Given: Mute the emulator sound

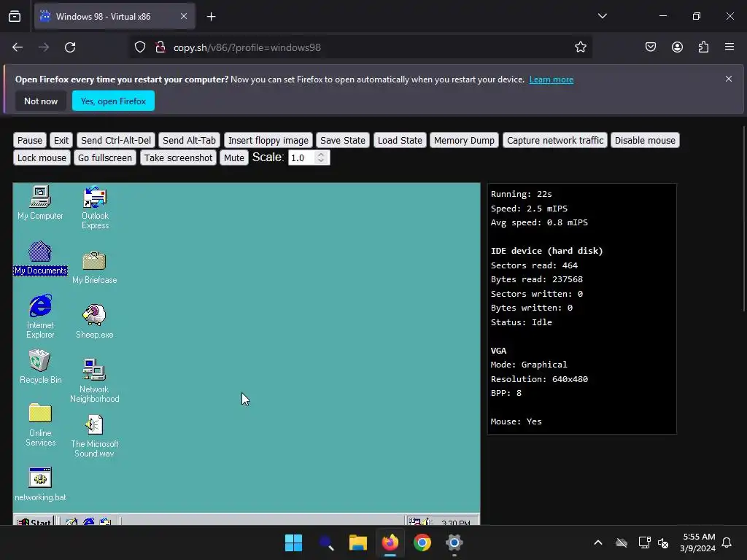Looking at the screenshot, I should [234, 157].
